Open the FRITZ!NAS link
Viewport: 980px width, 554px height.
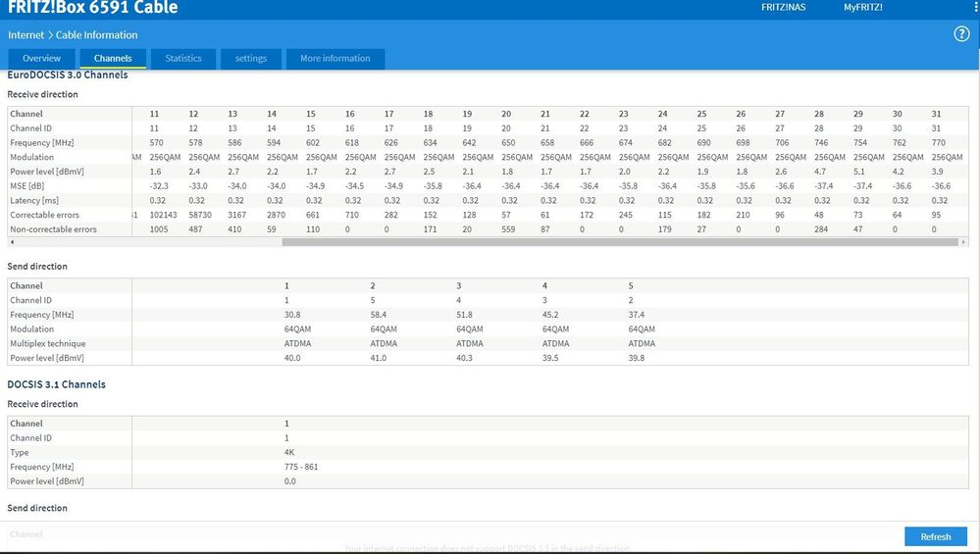pyautogui.click(x=783, y=8)
